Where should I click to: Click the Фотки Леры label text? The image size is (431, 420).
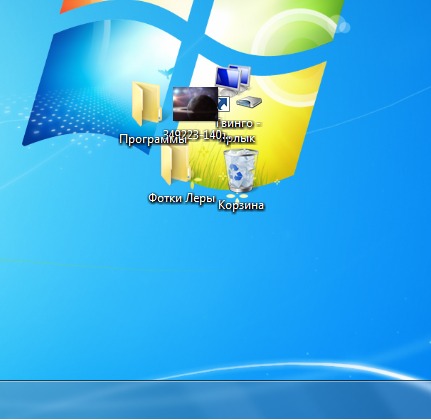pos(182,198)
